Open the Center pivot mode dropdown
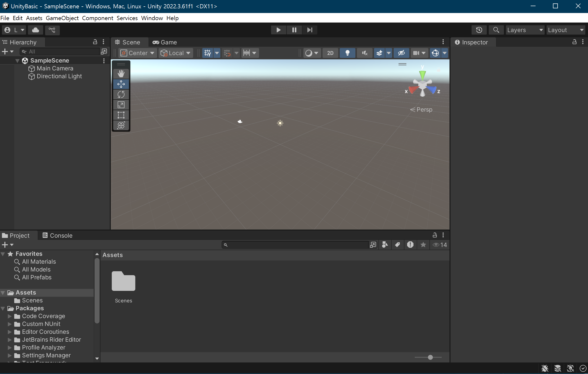 [138, 53]
